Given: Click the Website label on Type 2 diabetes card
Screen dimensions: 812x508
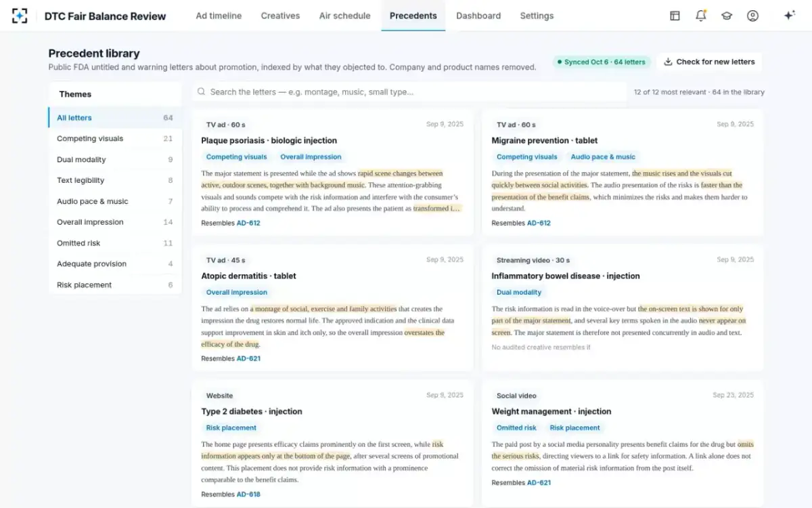Looking at the screenshot, I should (219, 396).
